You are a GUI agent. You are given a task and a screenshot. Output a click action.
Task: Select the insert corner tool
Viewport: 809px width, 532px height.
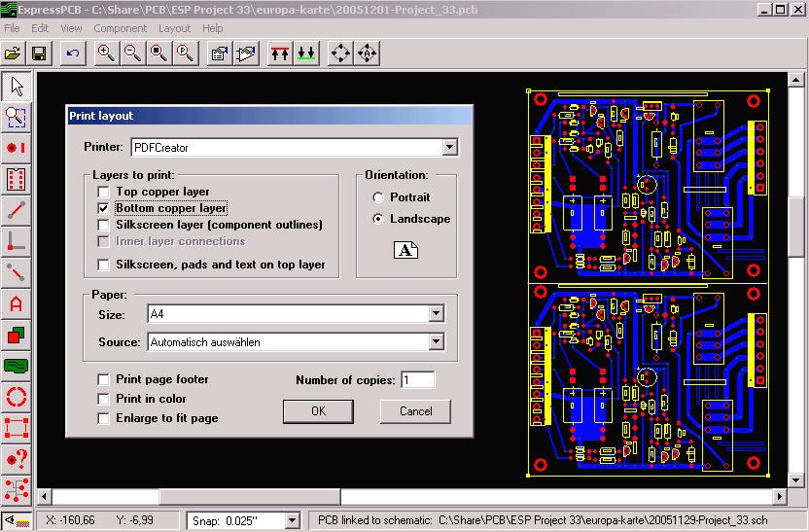point(16,241)
